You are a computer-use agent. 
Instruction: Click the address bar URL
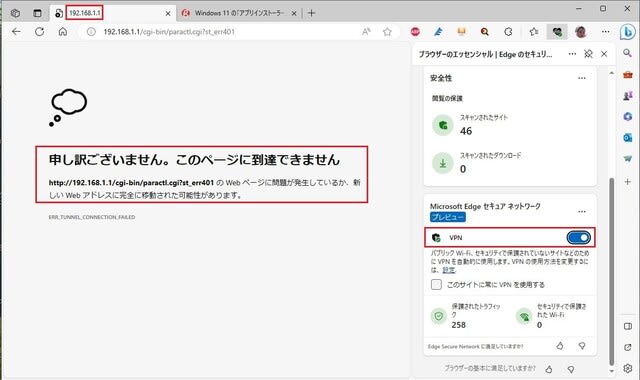[169, 32]
